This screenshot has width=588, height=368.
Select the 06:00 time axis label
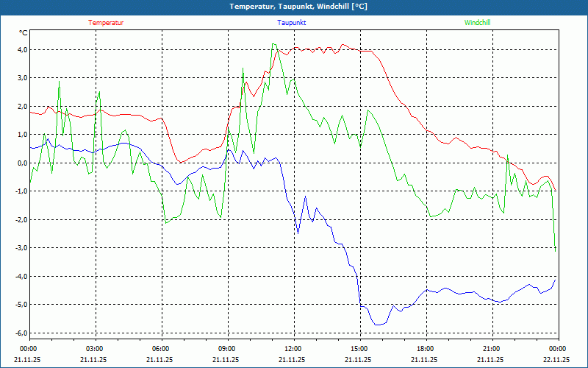tap(160, 349)
